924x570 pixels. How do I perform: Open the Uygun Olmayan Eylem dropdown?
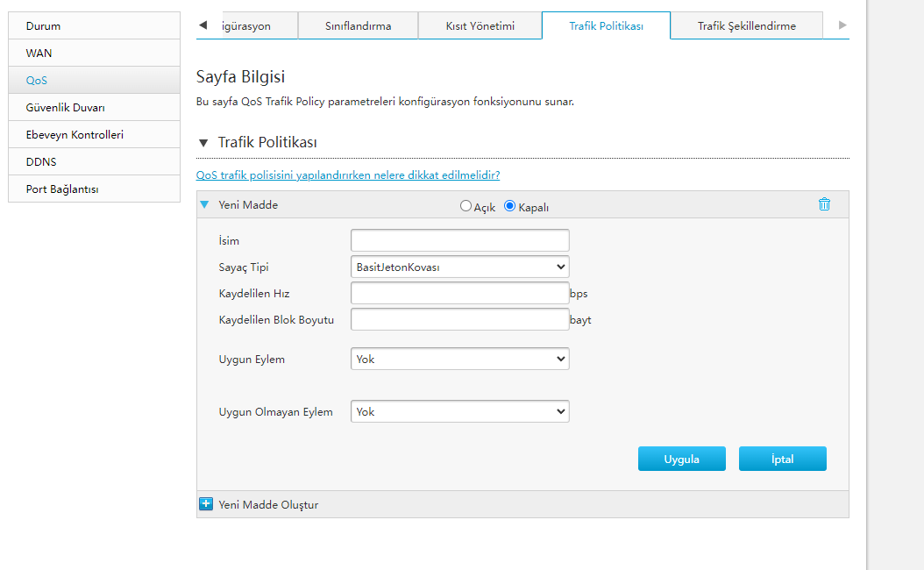point(459,411)
